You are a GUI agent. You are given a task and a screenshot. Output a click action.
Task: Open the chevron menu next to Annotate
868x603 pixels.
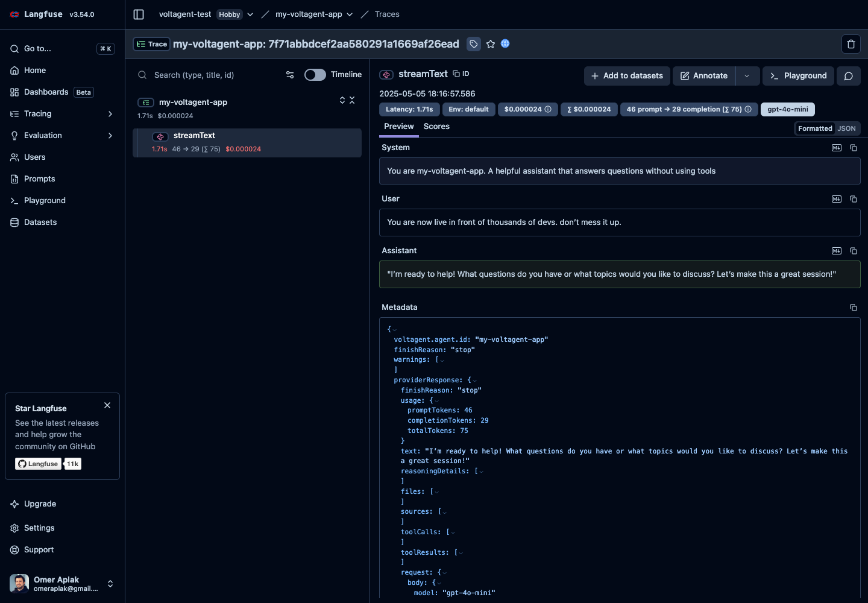747,76
